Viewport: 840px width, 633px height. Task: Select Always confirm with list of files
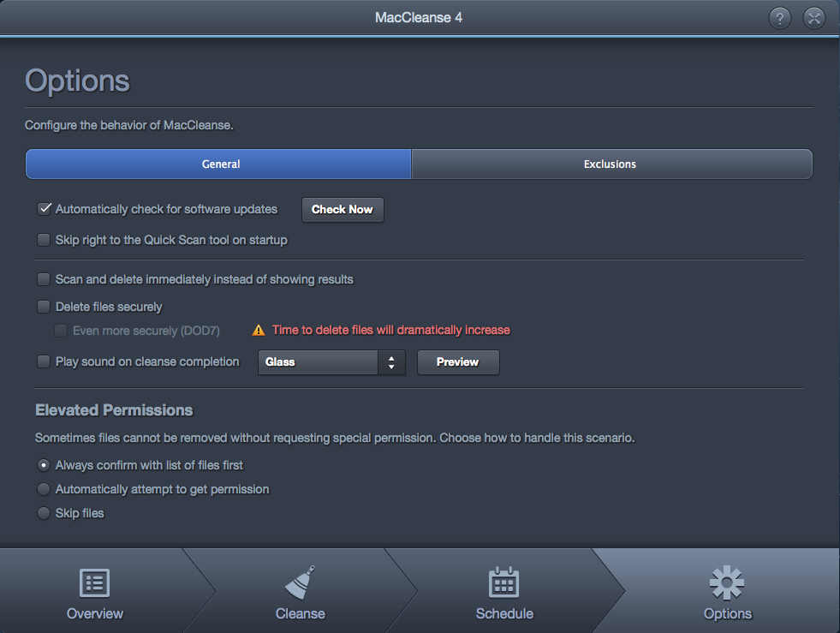[x=44, y=465]
